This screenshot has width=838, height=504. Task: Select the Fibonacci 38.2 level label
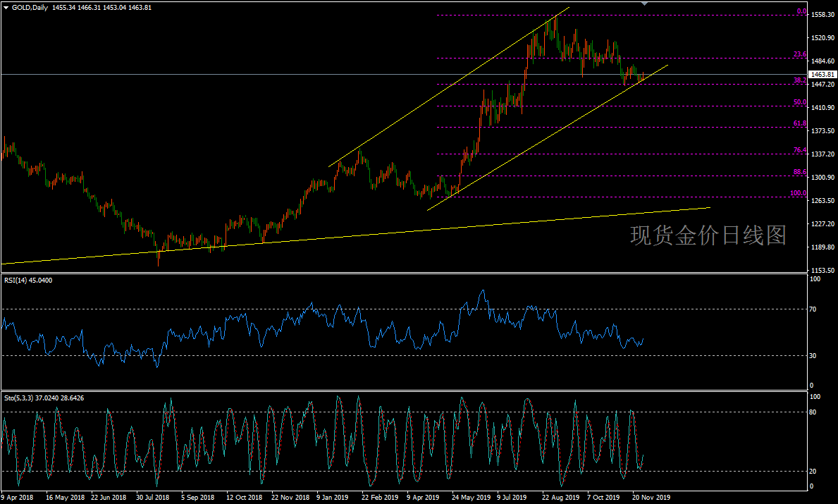(x=800, y=80)
